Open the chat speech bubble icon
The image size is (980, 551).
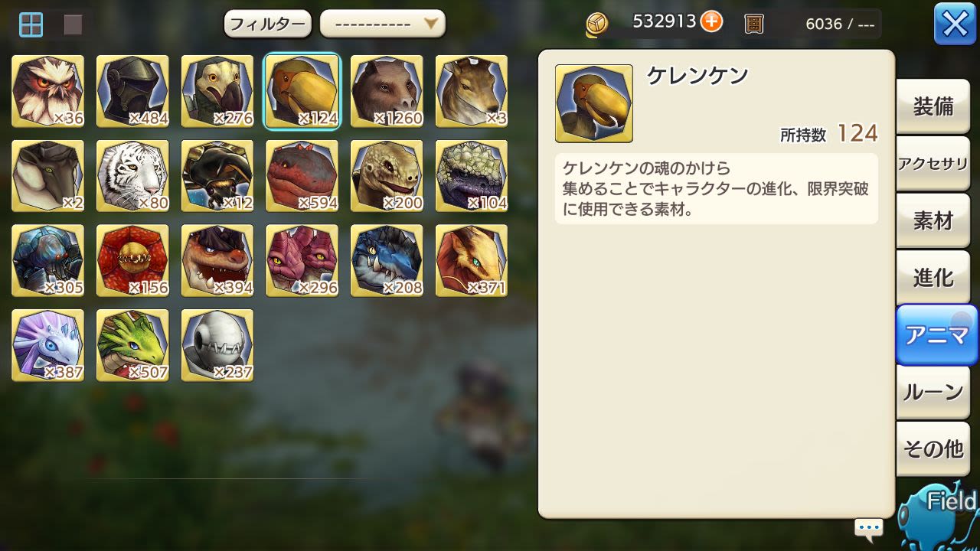(869, 528)
